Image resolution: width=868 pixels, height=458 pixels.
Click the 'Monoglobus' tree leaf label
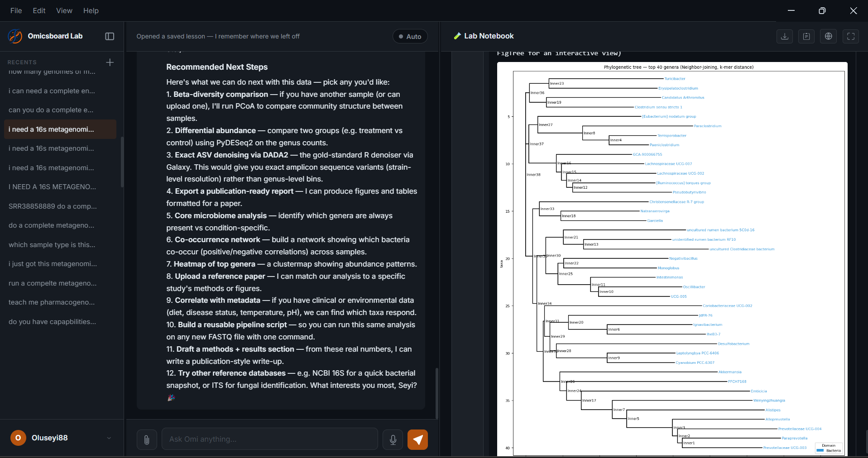coord(668,268)
